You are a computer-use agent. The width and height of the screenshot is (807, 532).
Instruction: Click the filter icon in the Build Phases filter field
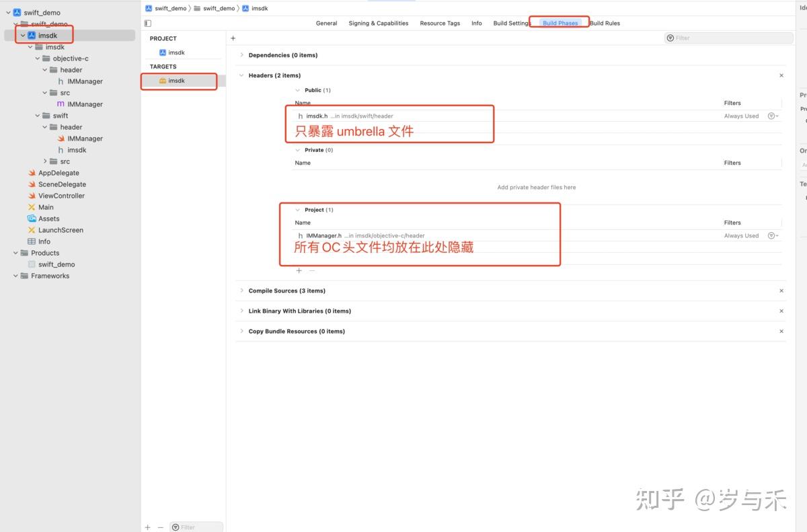(670, 38)
